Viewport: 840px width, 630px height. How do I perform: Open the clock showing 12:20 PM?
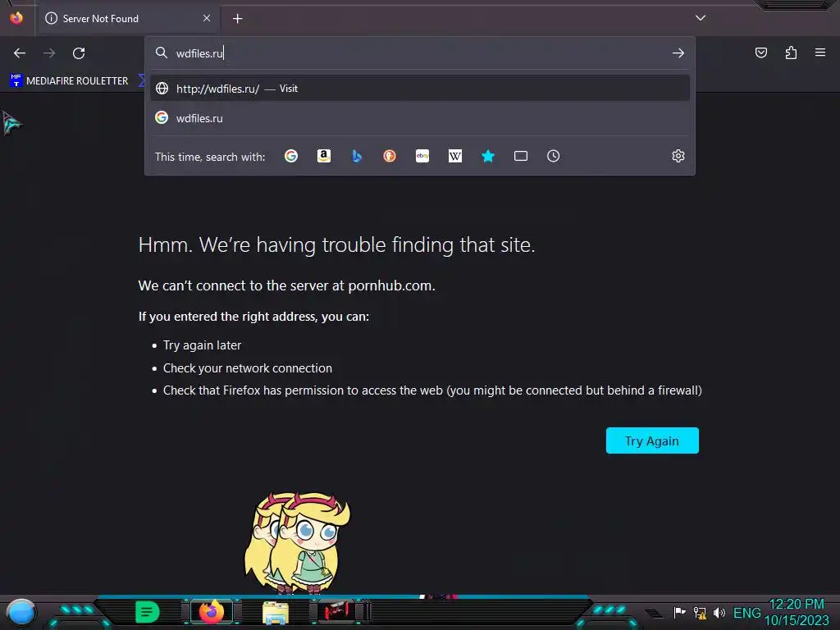pos(797,612)
